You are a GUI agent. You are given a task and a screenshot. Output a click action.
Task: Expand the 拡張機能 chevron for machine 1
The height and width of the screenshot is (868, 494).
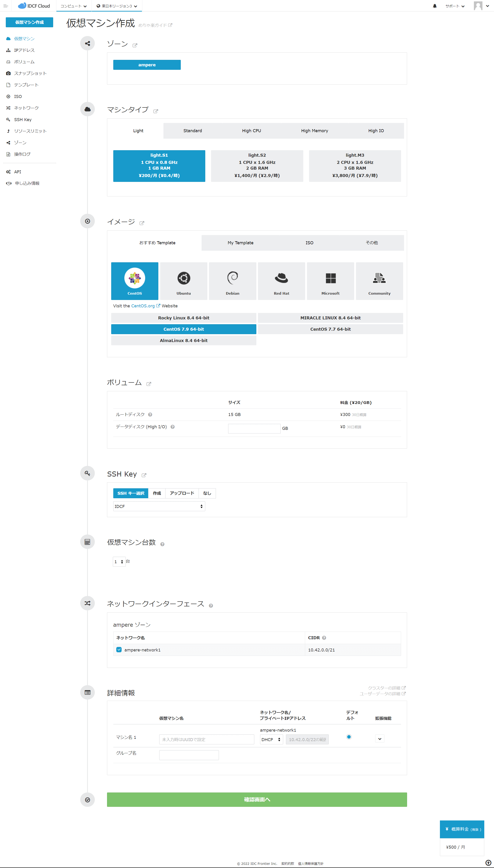tap(380, 739)
